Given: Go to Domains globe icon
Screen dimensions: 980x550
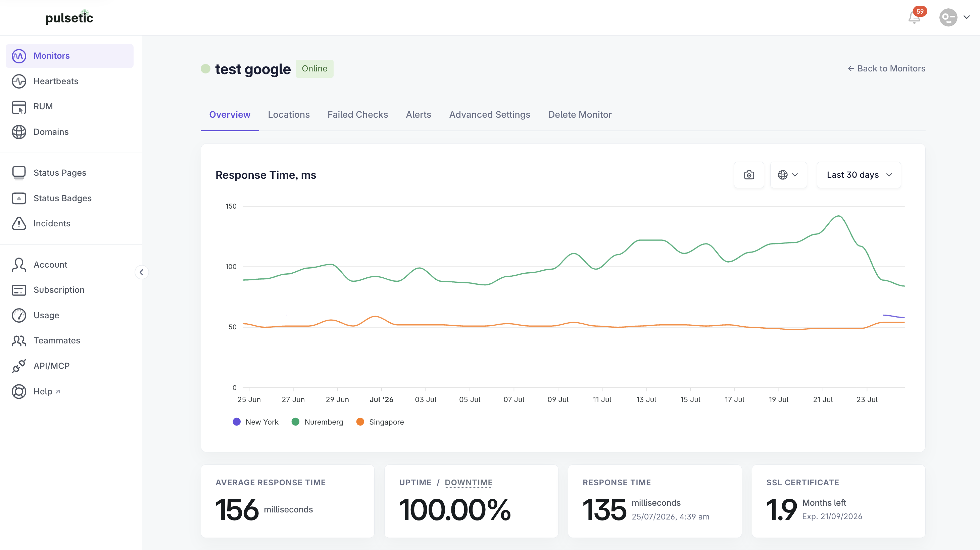Looking at the screenshot, I should click(x=19, y=132).
